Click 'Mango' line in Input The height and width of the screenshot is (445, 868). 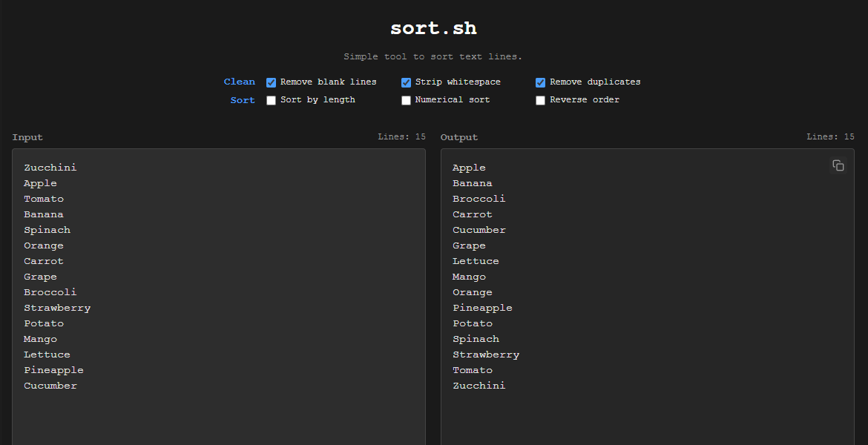40,339
